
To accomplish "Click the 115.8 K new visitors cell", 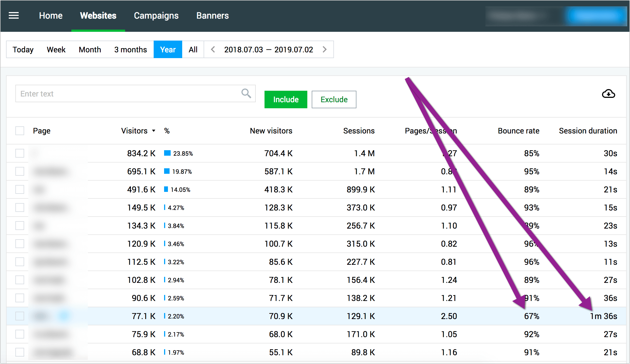I will (279, 226).
